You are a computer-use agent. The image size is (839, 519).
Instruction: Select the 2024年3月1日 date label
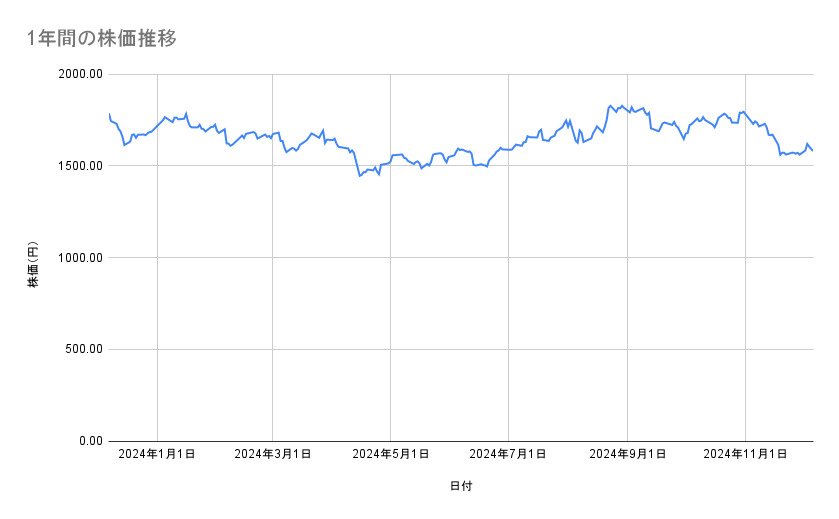click(x=273, y=454)
